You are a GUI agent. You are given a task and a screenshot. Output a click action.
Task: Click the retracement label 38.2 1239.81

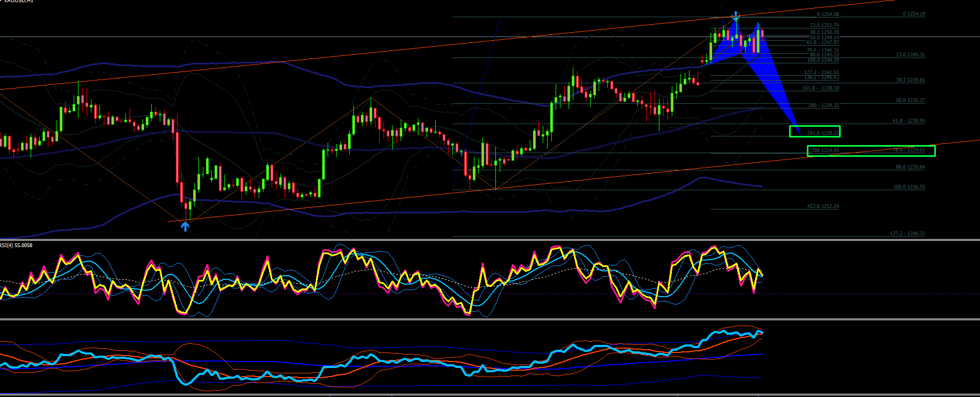[911, 80]
